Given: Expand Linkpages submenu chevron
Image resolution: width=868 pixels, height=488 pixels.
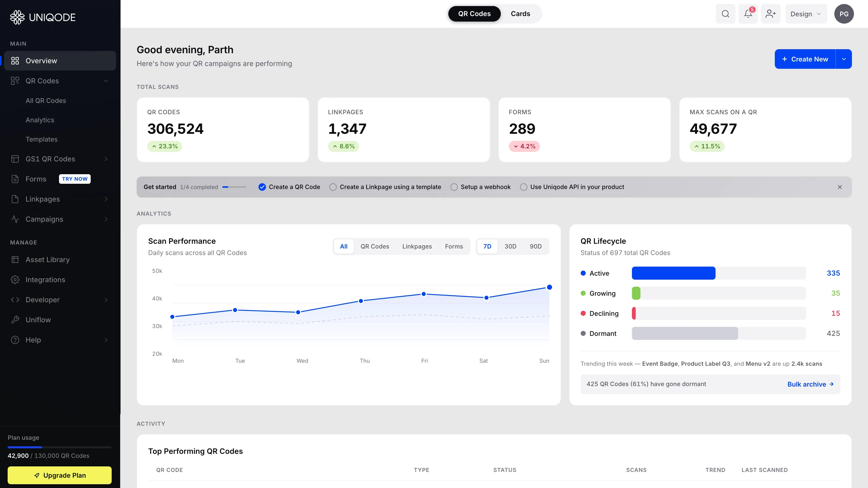Looking at the screenshot, I should pos(106,199).
